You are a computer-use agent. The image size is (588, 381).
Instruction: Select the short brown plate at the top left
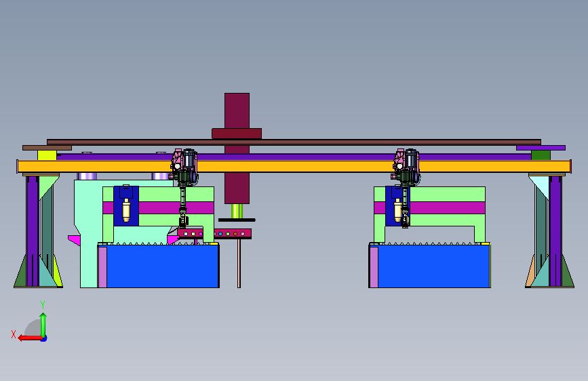47,148
